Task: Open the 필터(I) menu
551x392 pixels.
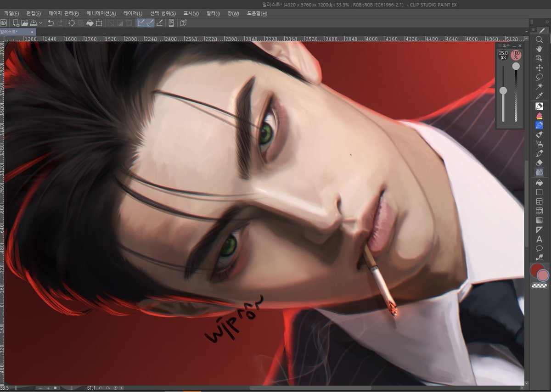Action: [x=213, y=14]
